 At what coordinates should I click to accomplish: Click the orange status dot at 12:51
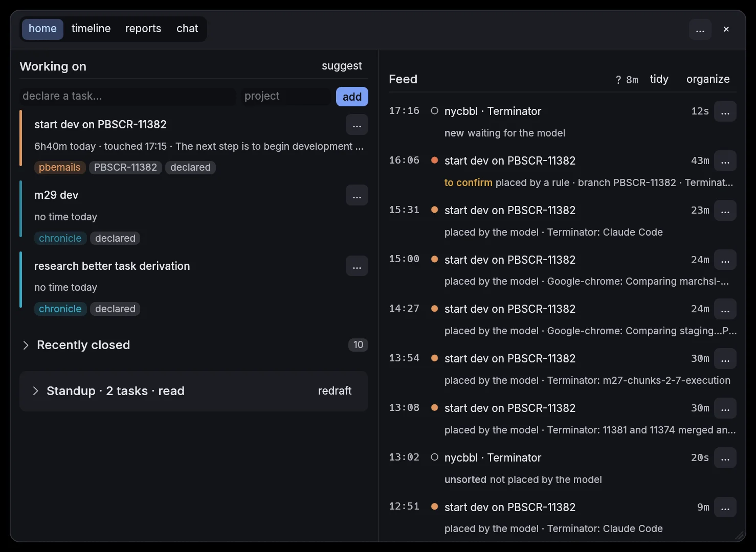click(x=434, y=507)
